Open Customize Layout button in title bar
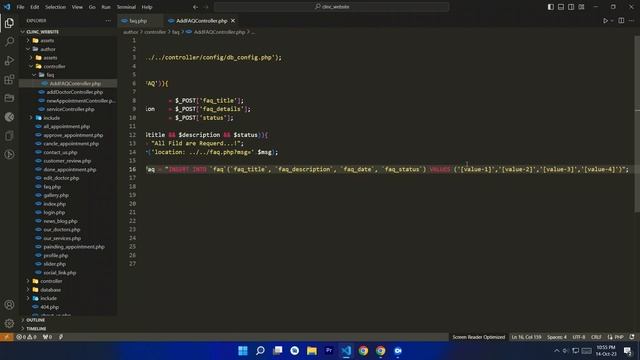The width and height of the screenshot is (640, 360). click(582, 7)
